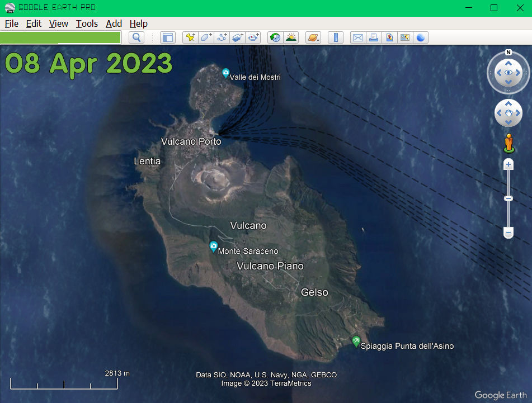Screen dimensions: 532x403
Task: Select the Add Polygon tool
Action: click(206, 37)
